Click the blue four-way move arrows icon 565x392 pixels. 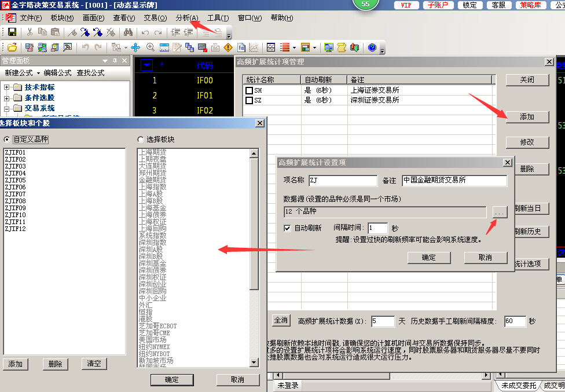135,47
